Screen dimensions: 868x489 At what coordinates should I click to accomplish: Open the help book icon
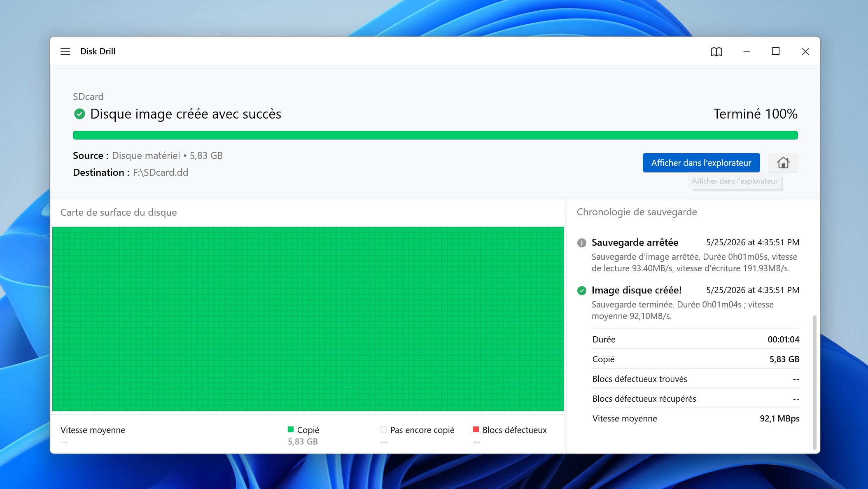click(x=716, y=51)
